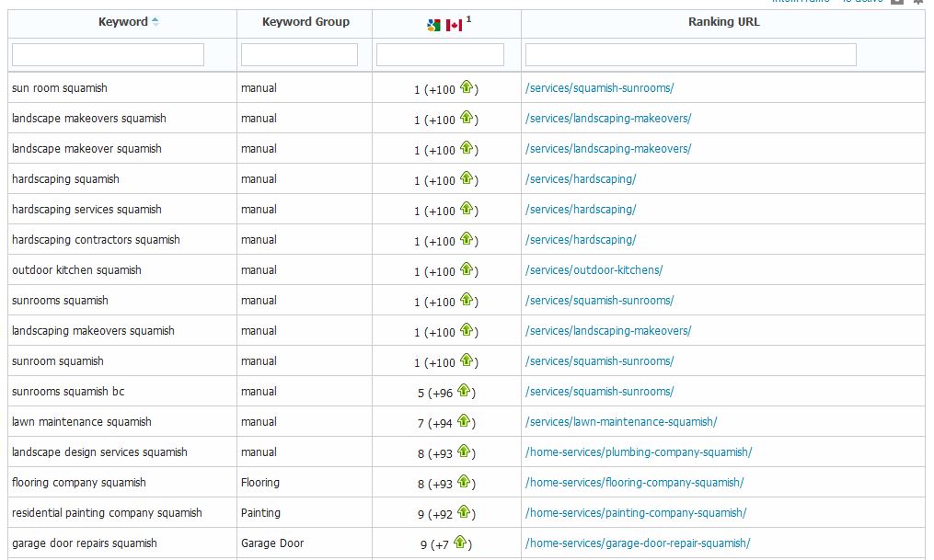Focus the Google Canada rank filter input
Image resolution: width=934 pixels, height=560 pixels.
440,55
